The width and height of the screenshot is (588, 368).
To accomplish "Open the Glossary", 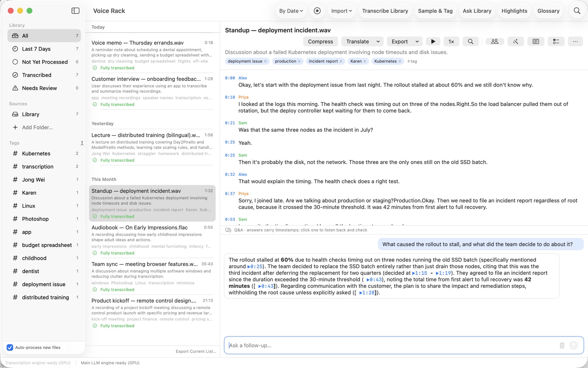I will (548, 11).
